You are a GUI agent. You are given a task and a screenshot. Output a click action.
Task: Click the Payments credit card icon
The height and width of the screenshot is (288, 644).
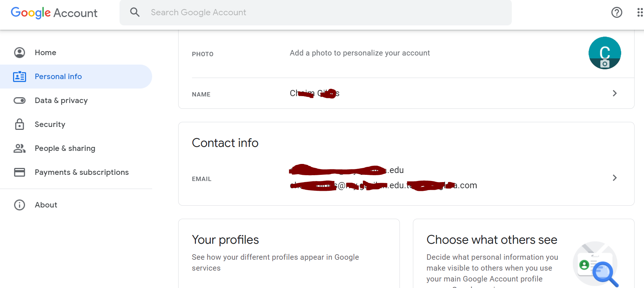pyautogui.click(x=20, y=172)
